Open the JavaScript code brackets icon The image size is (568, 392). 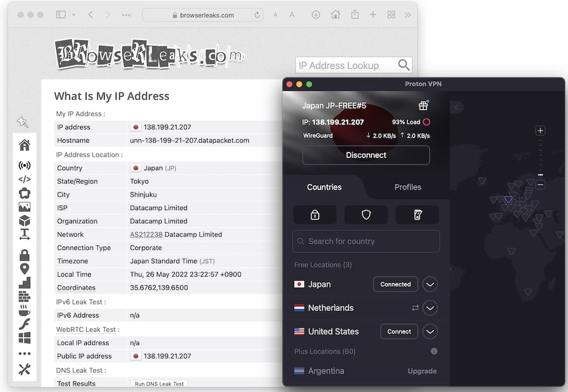point(24,179)
